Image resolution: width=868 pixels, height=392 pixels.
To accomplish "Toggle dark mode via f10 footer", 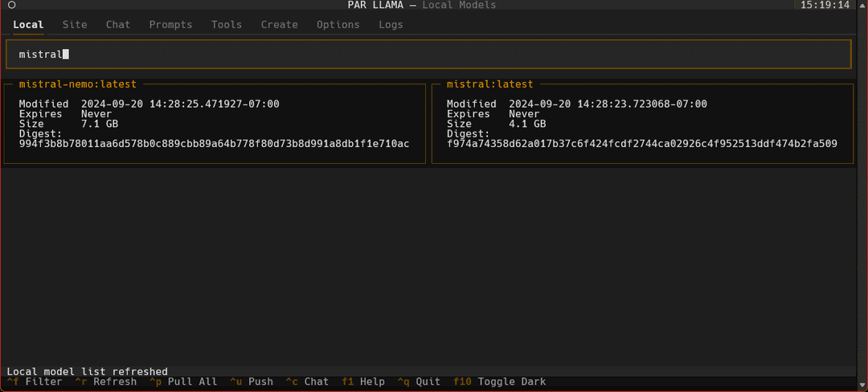I will (x=499, y=382).
